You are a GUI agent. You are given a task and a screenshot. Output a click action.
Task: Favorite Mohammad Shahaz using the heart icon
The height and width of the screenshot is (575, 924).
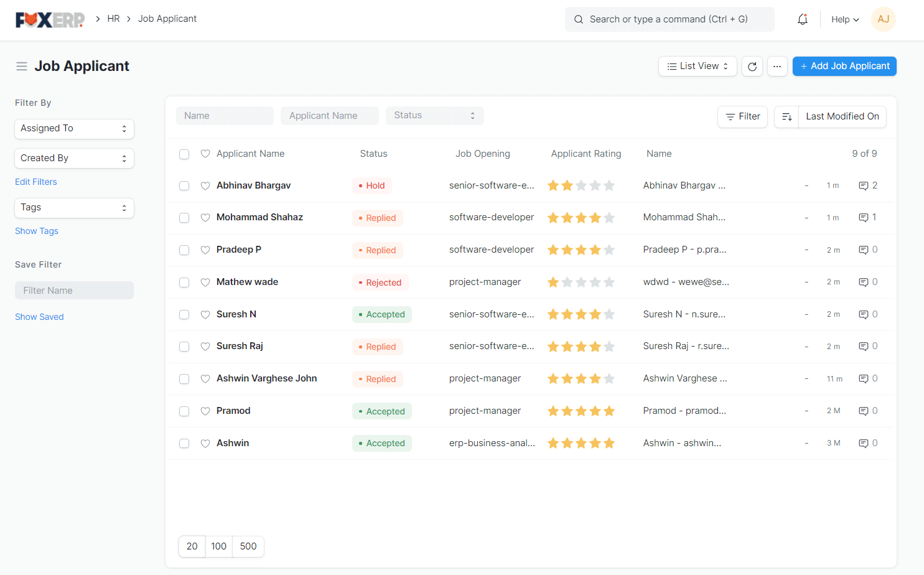coord(205,217)
